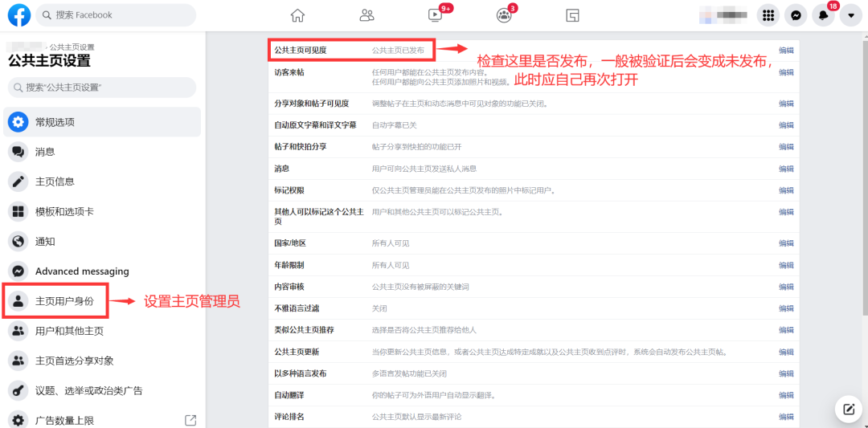Edit the 公共主页更新 setting
868x428 pixels.
[786, 353]
